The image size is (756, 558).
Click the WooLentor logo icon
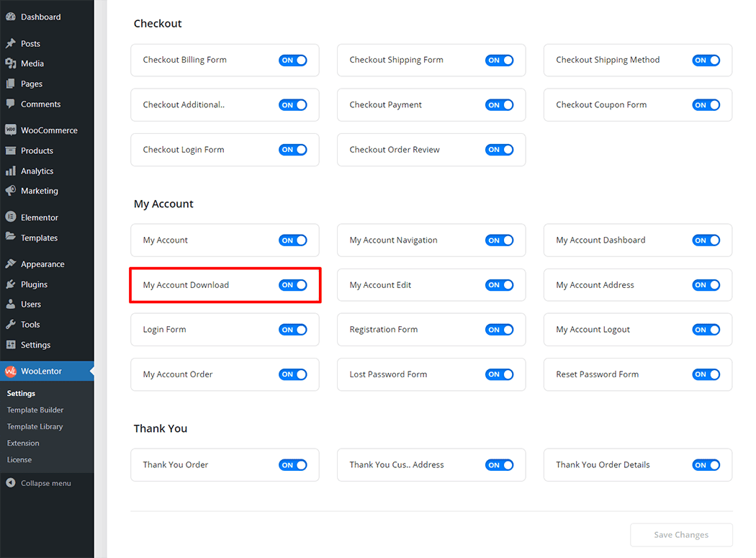click(10, 372)
